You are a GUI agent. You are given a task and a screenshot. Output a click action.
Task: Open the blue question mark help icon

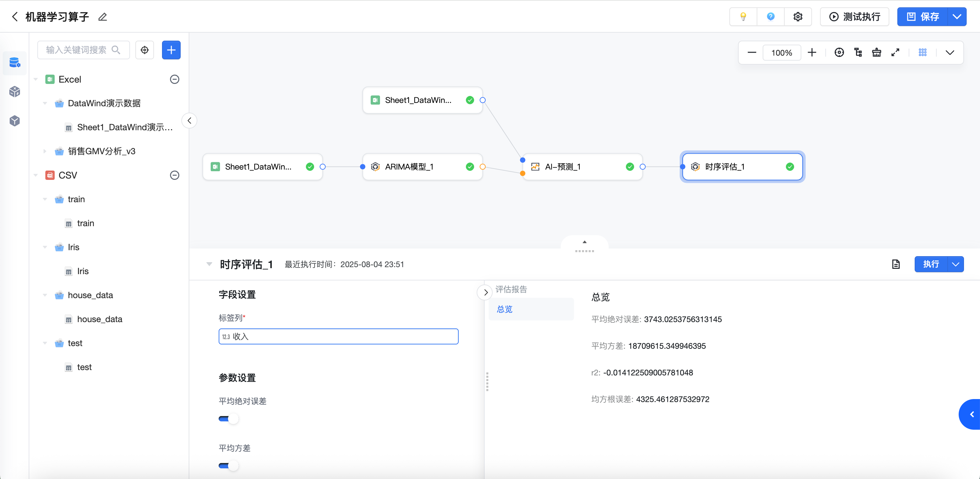tap(770, 17)
